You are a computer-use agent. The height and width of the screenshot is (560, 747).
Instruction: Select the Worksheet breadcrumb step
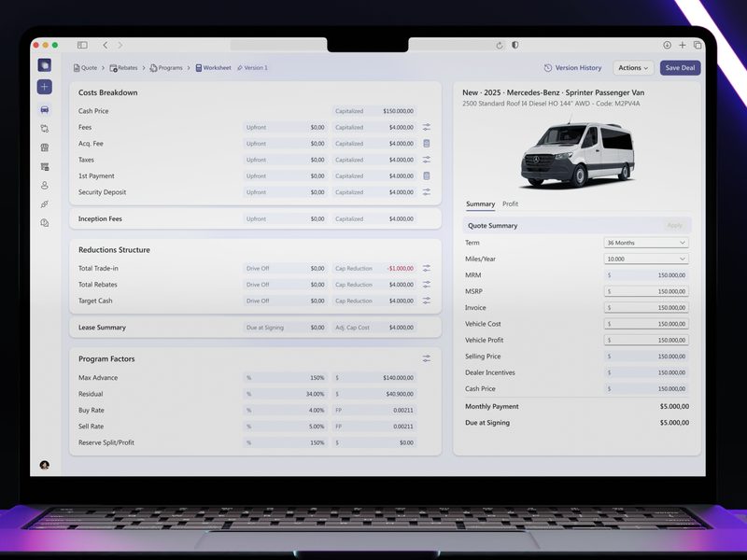click(213, 67)
